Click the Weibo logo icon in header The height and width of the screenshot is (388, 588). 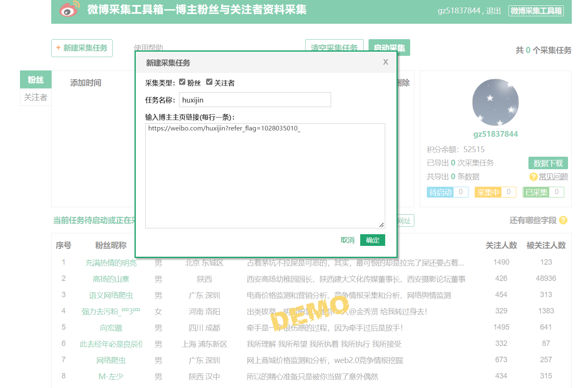coord(69,9)
